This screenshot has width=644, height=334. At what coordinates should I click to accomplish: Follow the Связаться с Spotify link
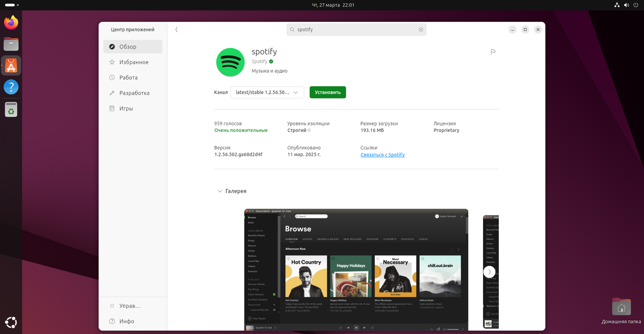(383, 155)
